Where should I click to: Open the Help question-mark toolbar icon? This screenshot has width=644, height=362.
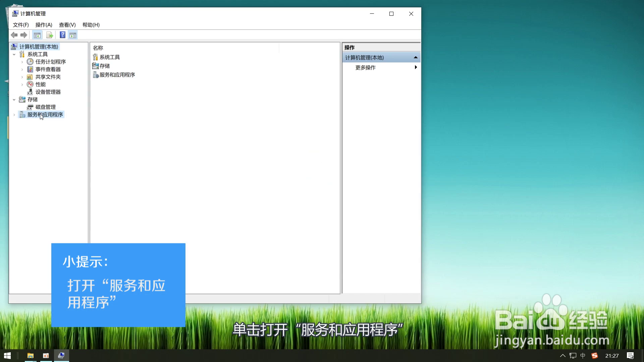[x=62, y=35]
